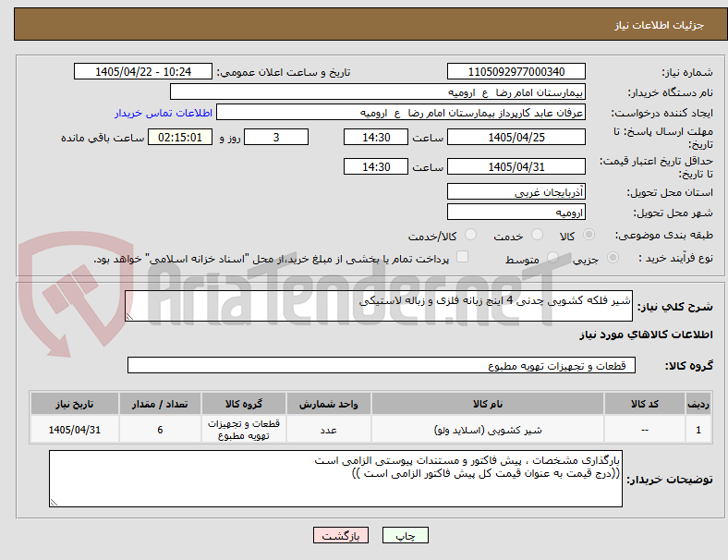Select the کالا radio button

click(x=588, y=235)
